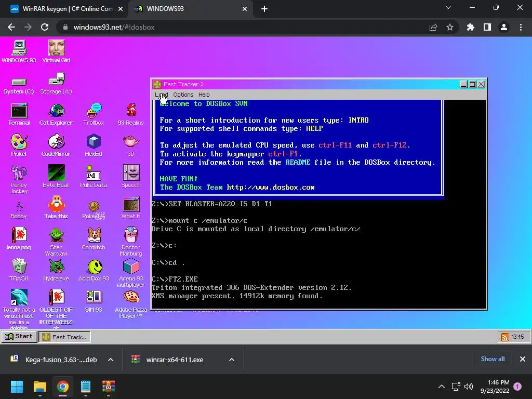The width and height of the screenshot is (532, 399).
Task: Open Chrome side panel icon
Action: point(487,27)
